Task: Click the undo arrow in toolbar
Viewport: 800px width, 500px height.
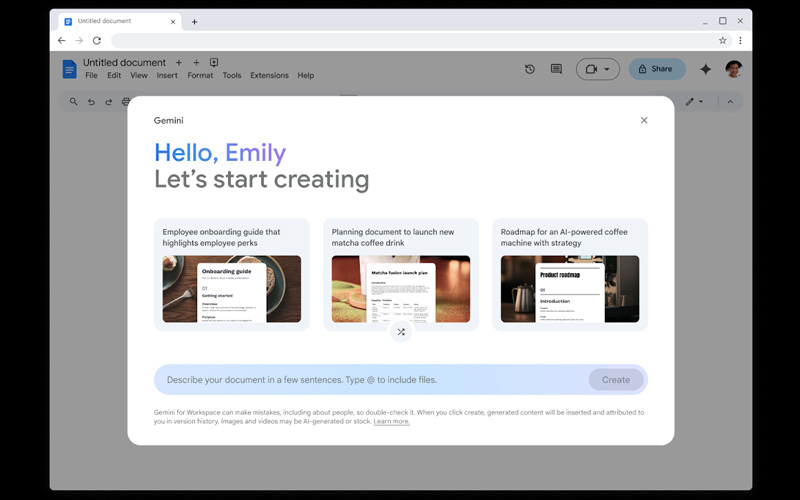Action: 91,102
